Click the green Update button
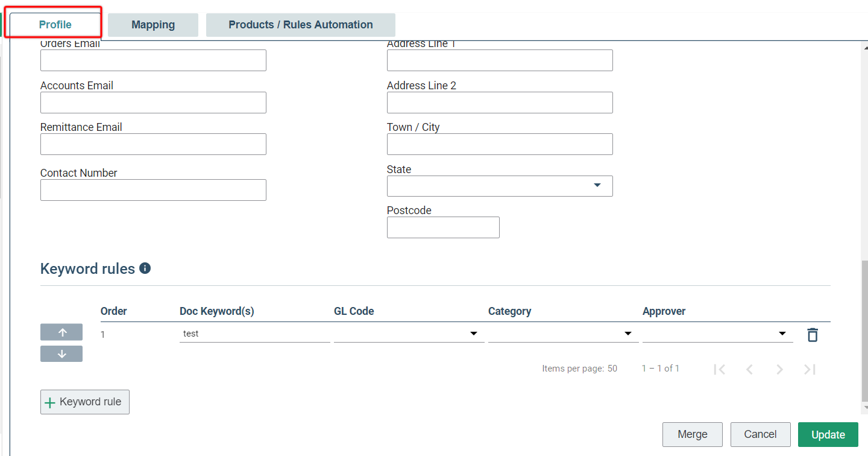 tap(828, 434)
